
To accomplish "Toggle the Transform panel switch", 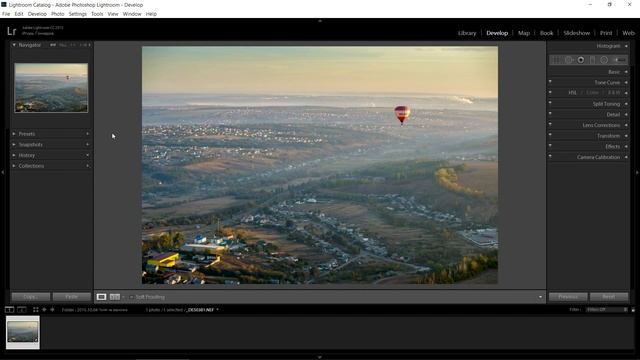I will tap(550, 135).
